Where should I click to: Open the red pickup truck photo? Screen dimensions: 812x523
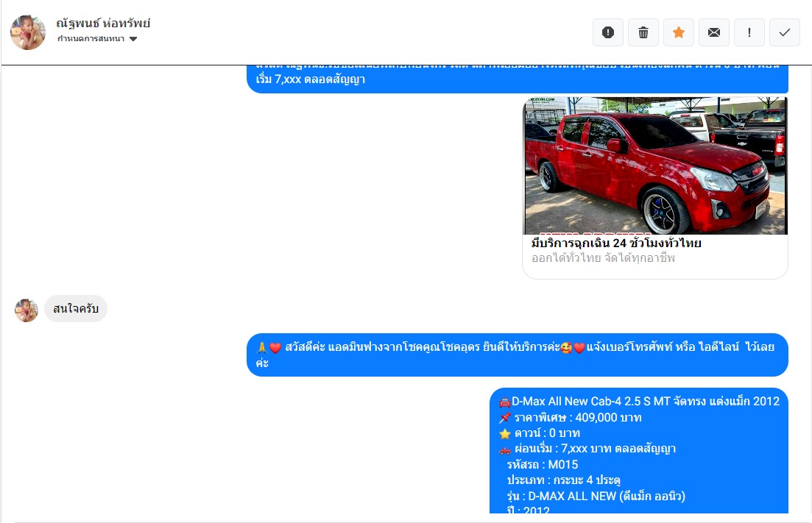coord(656,166)
